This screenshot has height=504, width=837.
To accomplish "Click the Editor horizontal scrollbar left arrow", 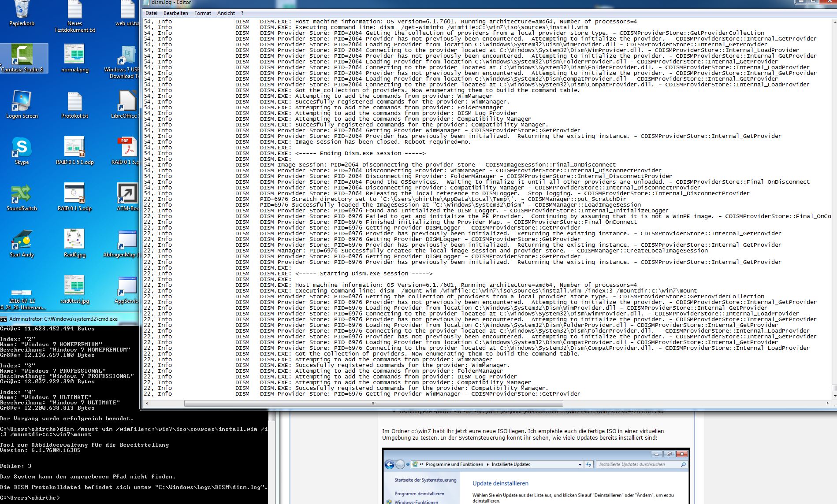I will pyautogui.click(x=147, y=403).
